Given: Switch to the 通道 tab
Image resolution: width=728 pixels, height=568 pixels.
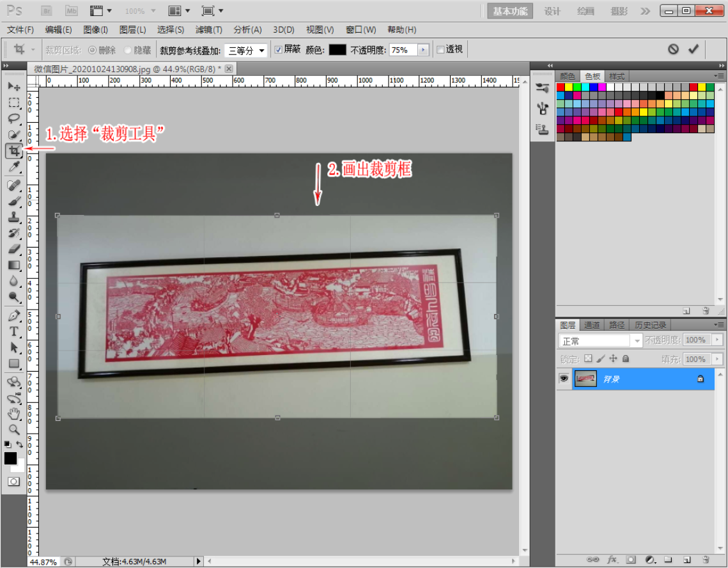Looking at the screenshot, I should click(x=591, y=325).
